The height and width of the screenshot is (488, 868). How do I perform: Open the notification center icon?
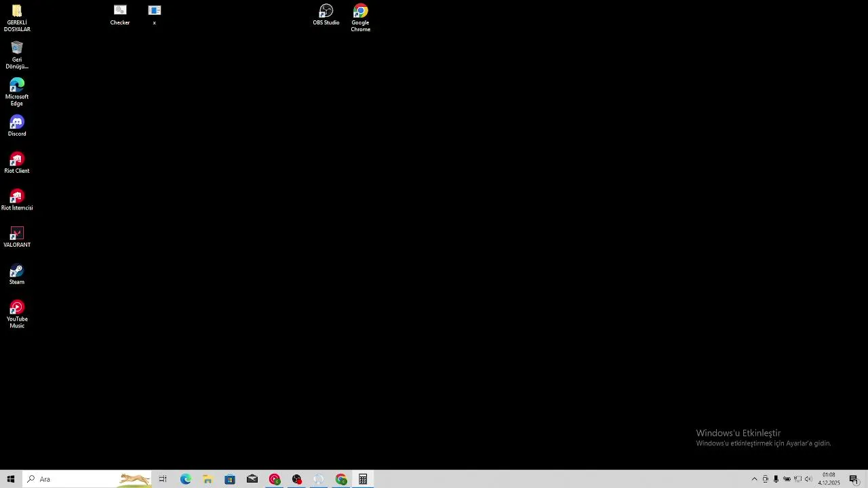click(854, 479)
